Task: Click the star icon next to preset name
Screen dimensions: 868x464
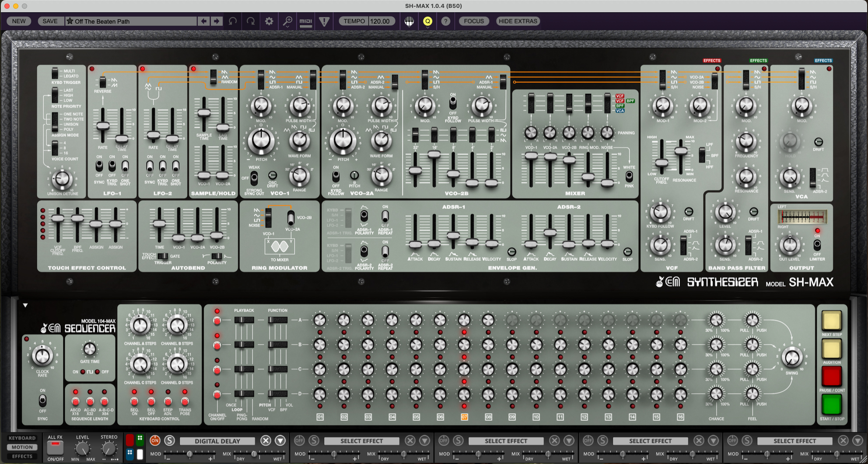Action: [70, 21]
